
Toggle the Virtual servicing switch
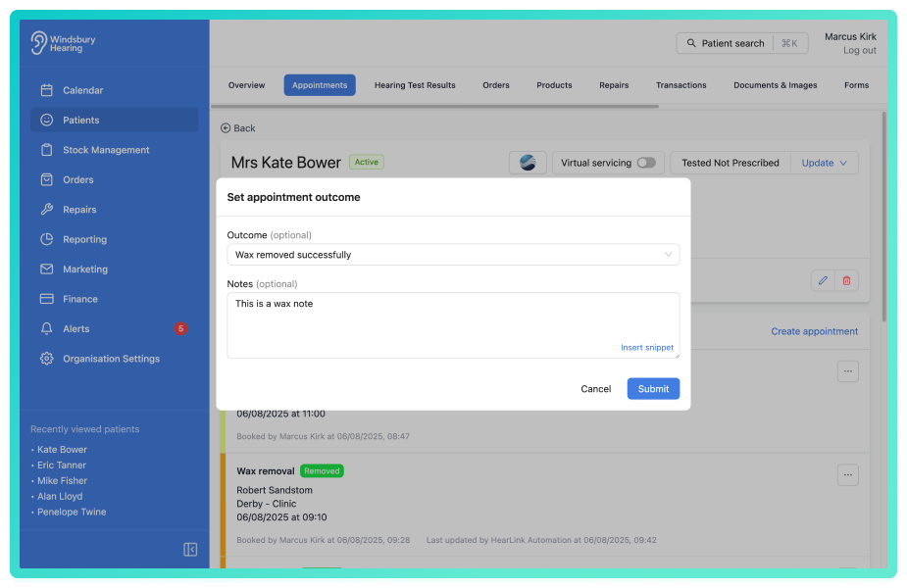(x=646, y=163)
